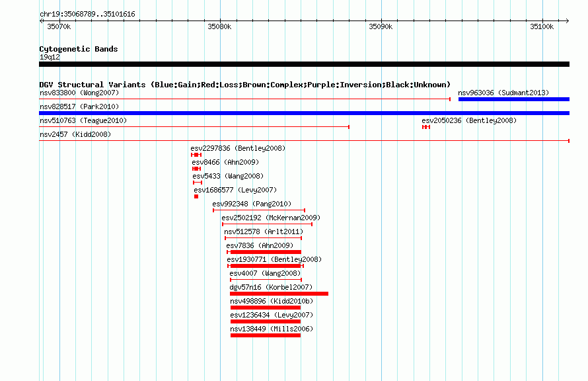
Task: Open the esv992348 (Pang2010) label
Action: (x=252, y=204)
